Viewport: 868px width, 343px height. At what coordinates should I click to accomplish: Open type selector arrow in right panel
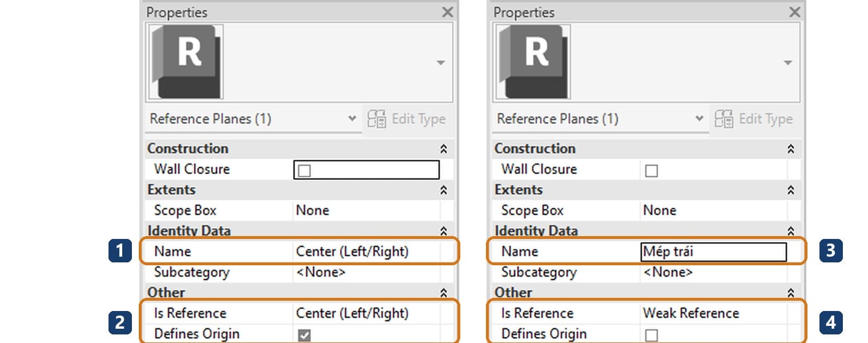pos(787,62)
